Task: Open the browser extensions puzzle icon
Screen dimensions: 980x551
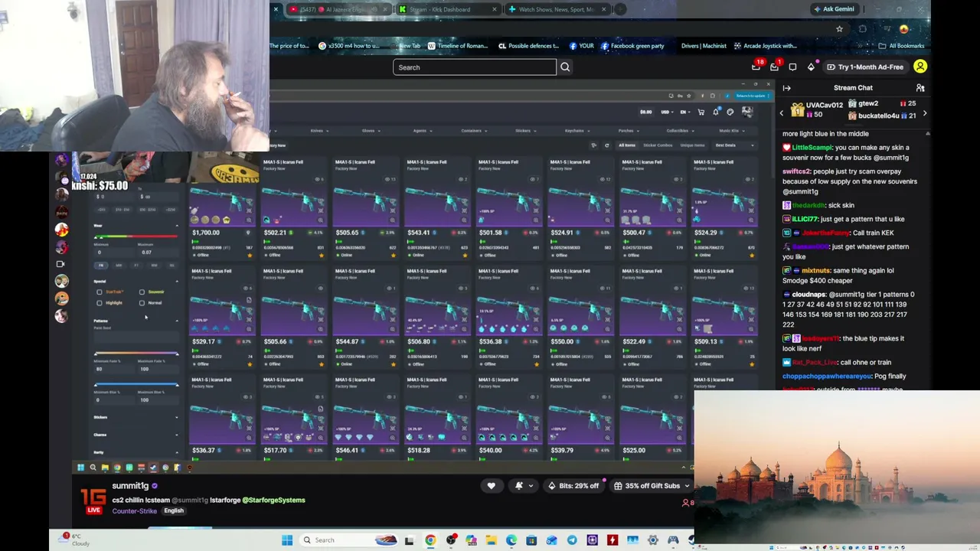Action: pyautogui.click(x=863, y=29)
